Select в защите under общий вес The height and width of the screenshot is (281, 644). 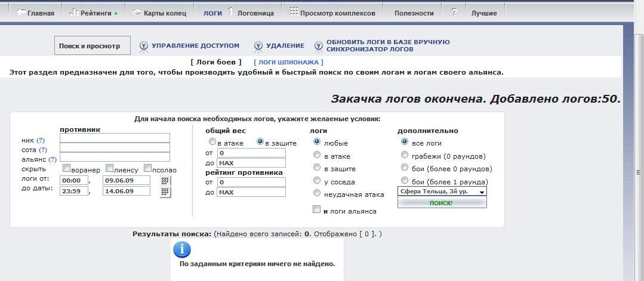[260, 142]
